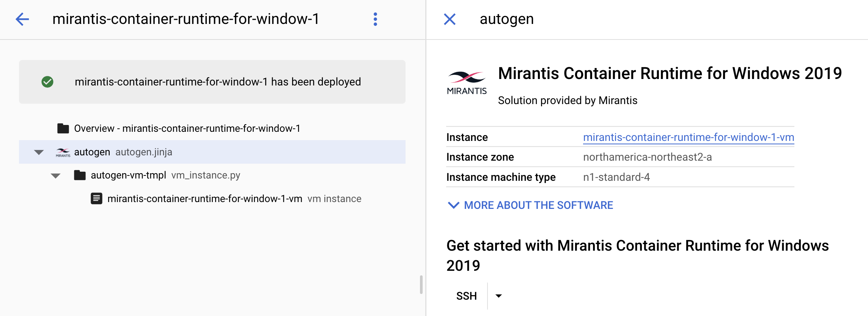Click the 'has been deployed' status message

(218, 82)
